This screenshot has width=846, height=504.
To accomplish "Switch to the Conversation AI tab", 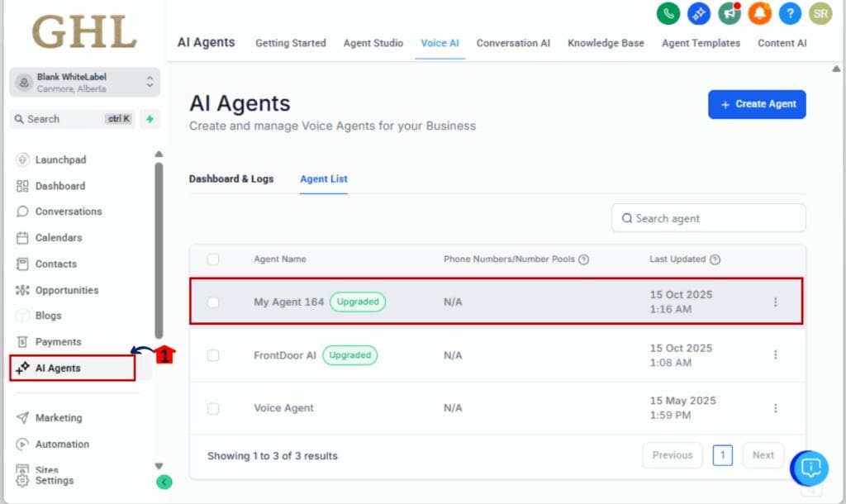I will click(513, 42).
